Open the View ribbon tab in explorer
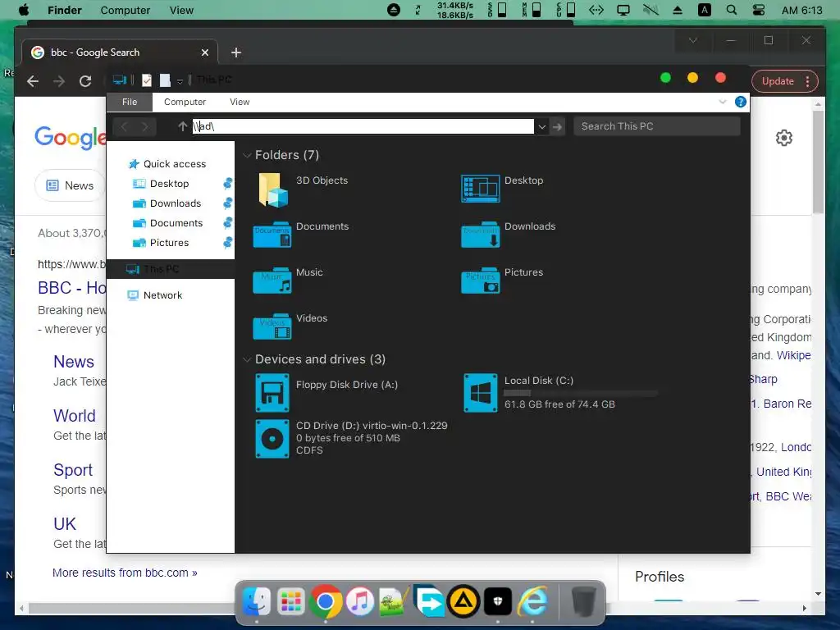The image size is (840, 630). tap(240, 102)
